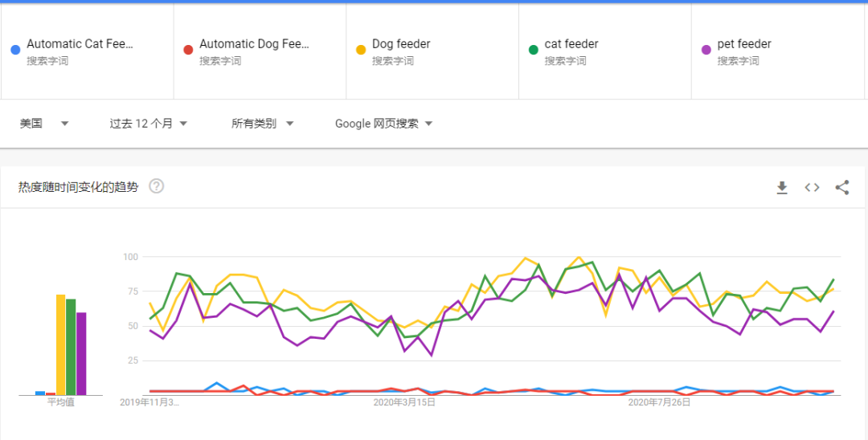The width and height of the screenshot is (868, 440).
Task: Click the yellow average bar in chart
Action: tap(60, 345)
